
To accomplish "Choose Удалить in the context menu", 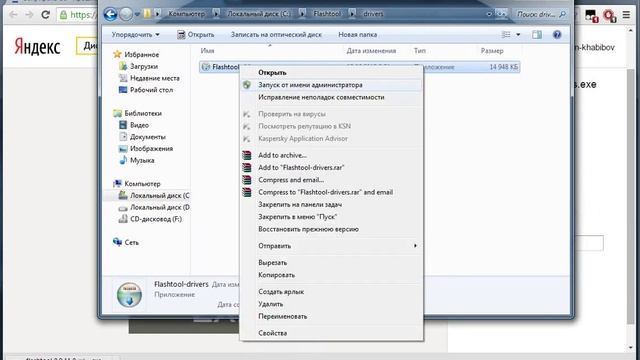I will pyautogui.click(x=331, y=304).
